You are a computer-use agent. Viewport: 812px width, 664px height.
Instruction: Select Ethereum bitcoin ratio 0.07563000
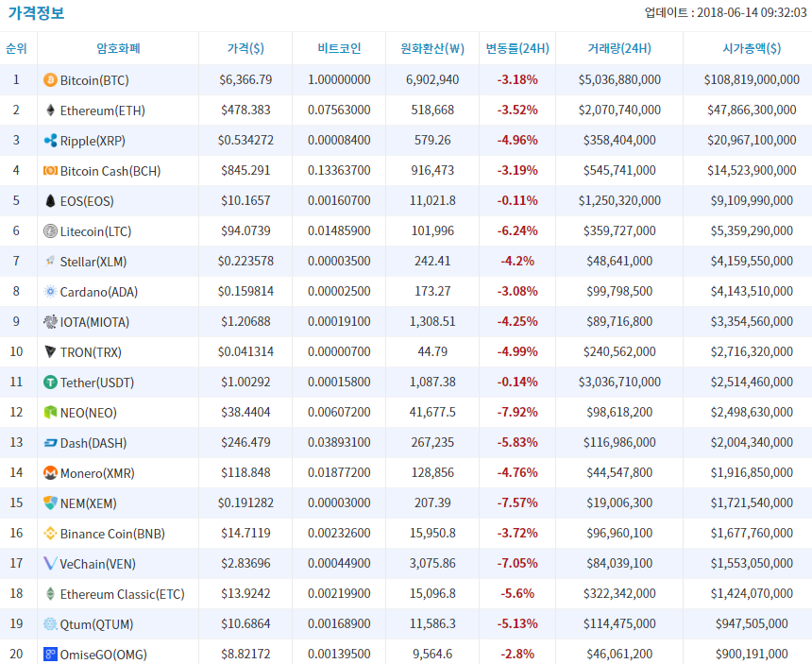339,110
